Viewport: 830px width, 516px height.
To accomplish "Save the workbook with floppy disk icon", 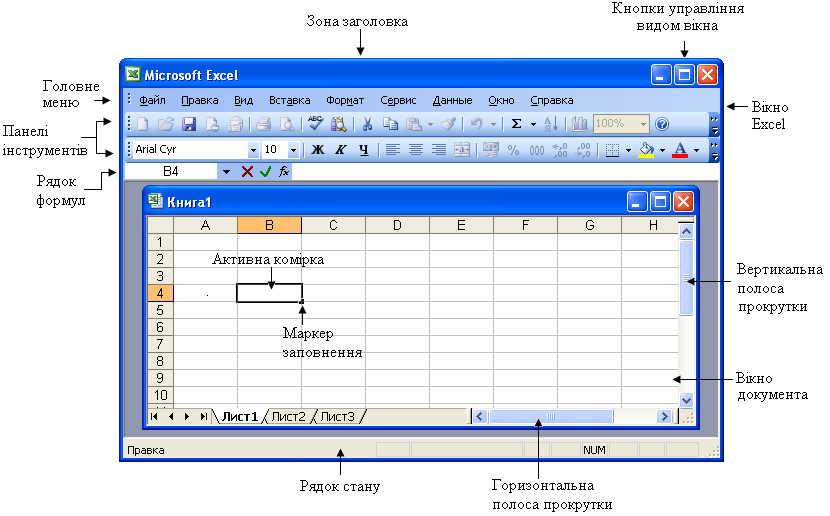I will tap(189, 124).
